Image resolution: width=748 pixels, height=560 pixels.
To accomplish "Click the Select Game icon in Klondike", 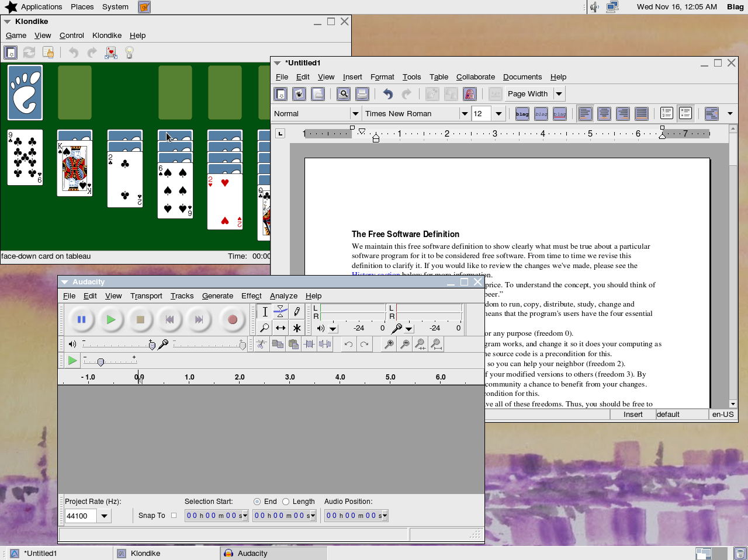I will (x=48, y=53).
